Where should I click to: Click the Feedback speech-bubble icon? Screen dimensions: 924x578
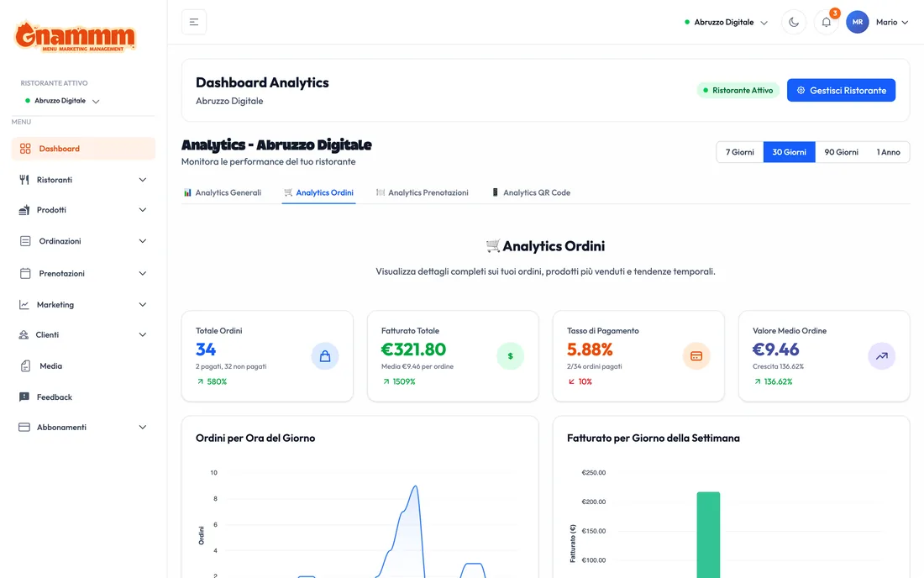[x=24, y=397]
